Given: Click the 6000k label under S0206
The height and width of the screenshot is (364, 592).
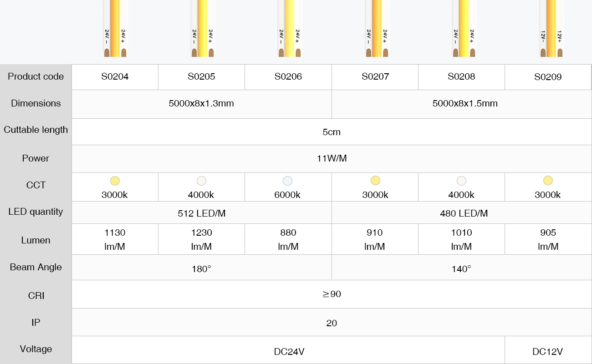Looking at the screenshot, I should click(x=287, y=195).
